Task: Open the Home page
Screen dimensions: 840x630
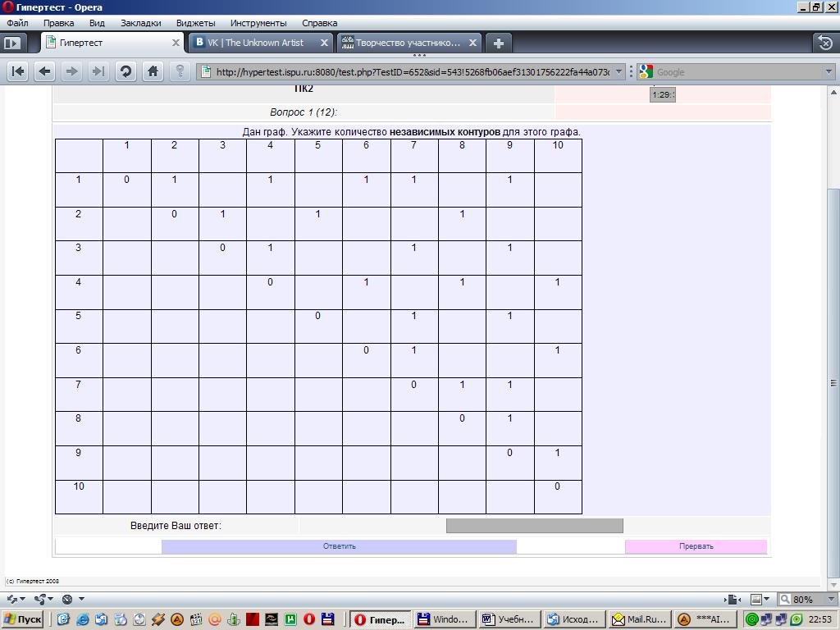Action: 153,71
